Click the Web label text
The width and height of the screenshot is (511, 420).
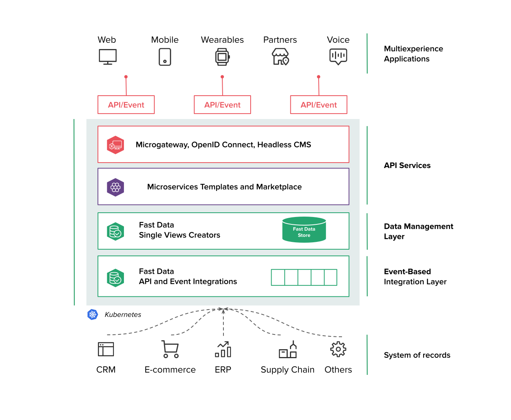(x=107, y=40)
